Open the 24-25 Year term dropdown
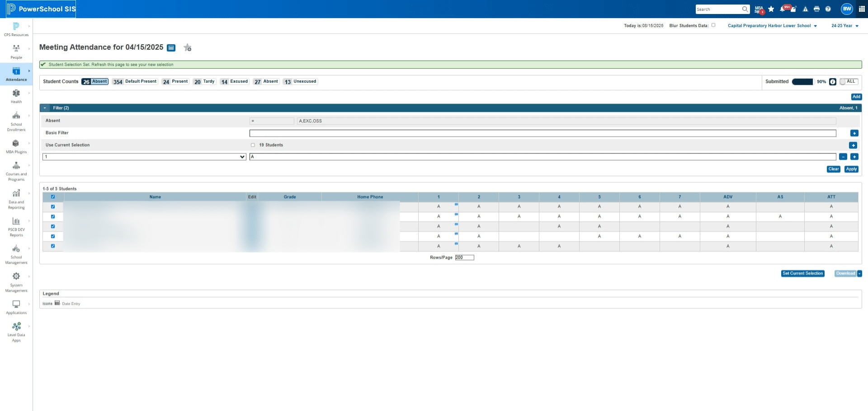This screenshot has height=411, width=868. point(844,26)
